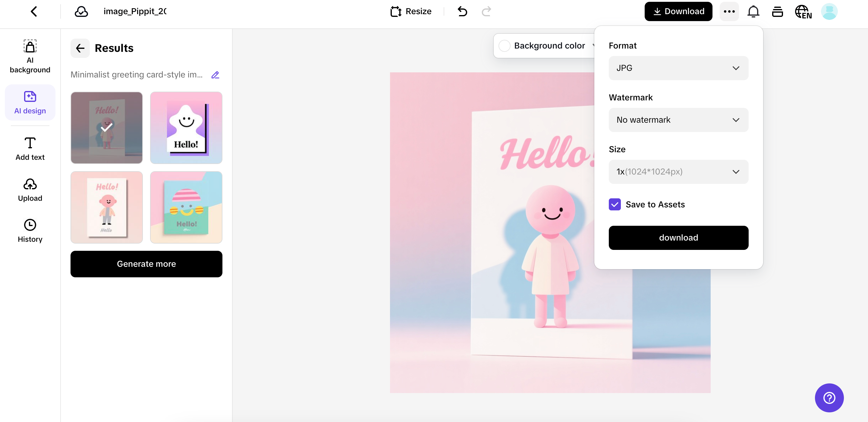Uncheck the Save to Assets checkbox
Screen dimensions: 868x422
[x=615, y=204]
